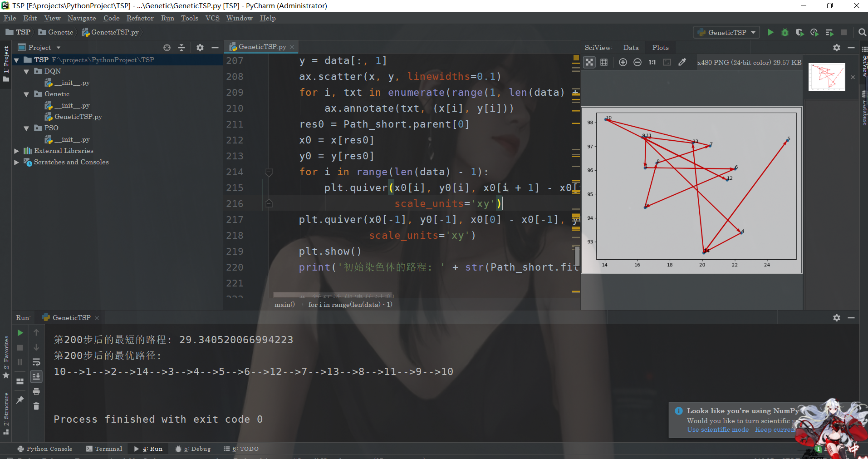Open the Debug tool window button

(x=193, y=449)
